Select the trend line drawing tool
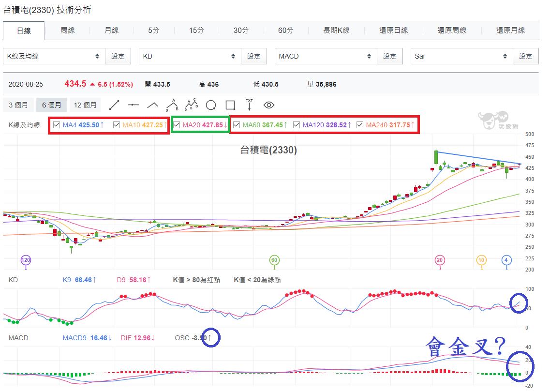 tap(114, 105)
